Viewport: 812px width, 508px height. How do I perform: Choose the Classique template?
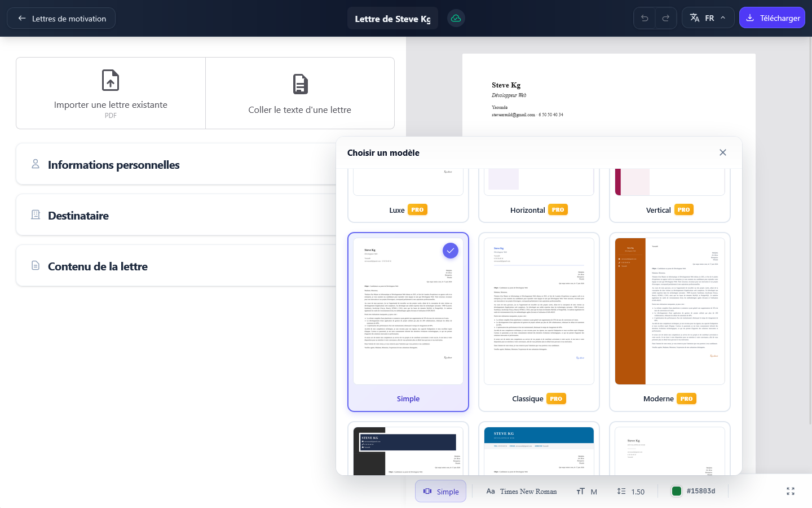tap(539, 322)
